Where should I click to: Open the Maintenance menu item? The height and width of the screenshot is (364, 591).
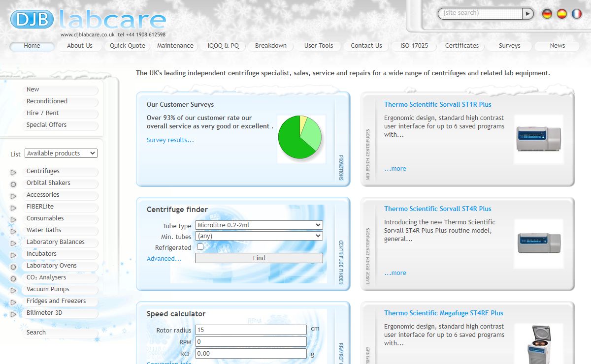click(175, 46)
